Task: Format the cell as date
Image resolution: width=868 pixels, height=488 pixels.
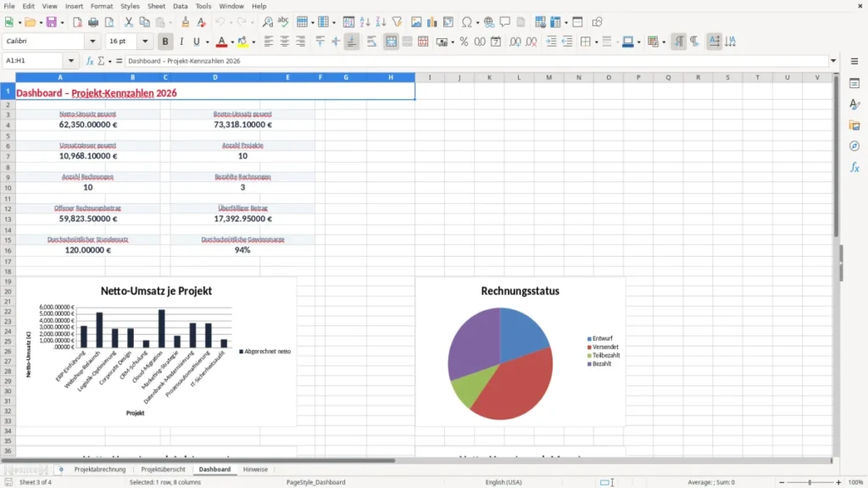Action: 496,42
